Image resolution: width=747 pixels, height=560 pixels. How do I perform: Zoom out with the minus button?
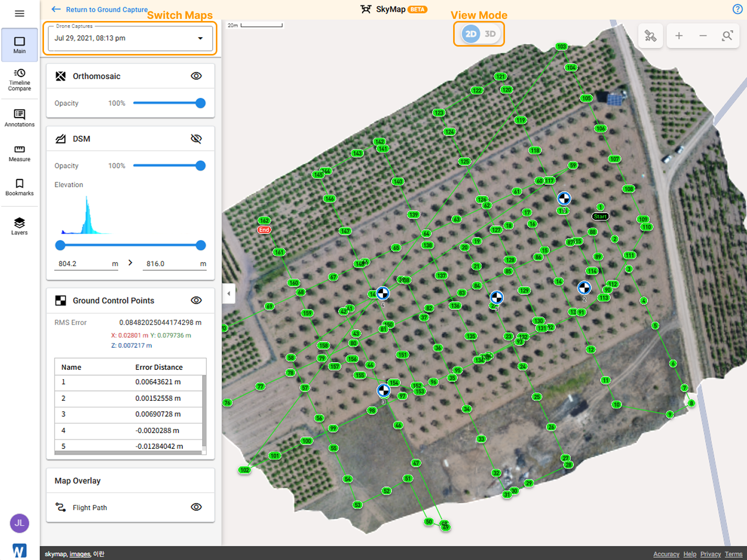click(x=703, y=36)
